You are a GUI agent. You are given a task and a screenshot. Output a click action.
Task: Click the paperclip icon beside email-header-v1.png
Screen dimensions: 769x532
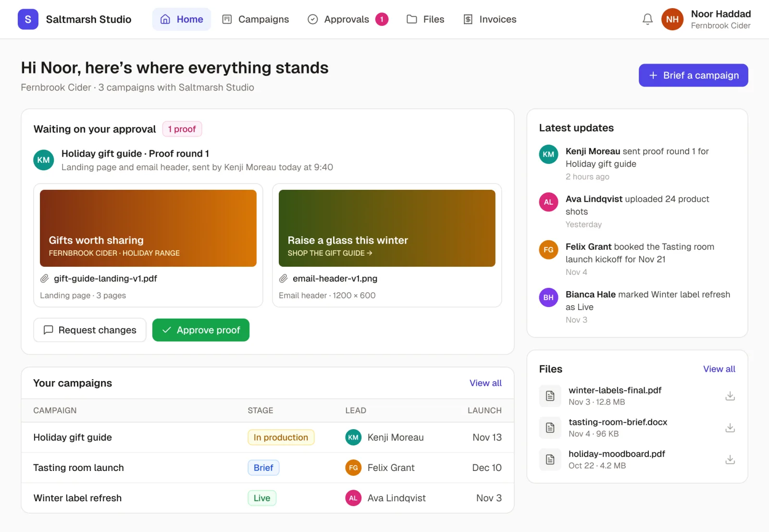coord(284,278)
